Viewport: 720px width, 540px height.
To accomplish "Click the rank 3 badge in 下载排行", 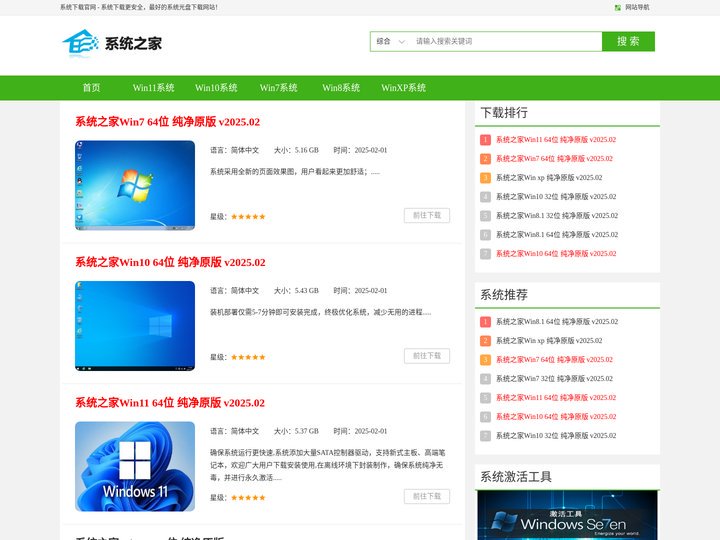I will [485, 178].
